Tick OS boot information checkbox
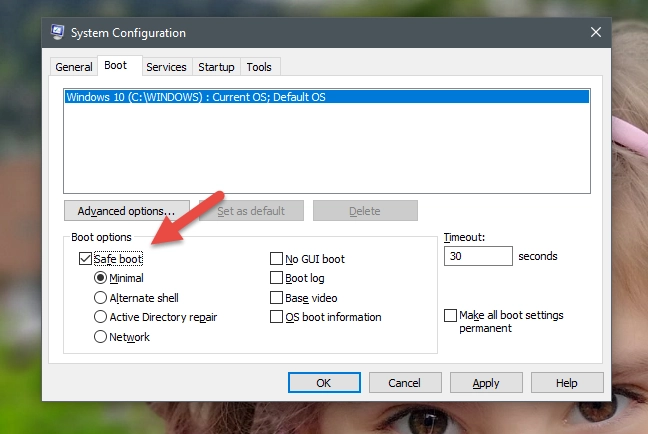Viewport: 648px width, 434px height. (276, 317)
